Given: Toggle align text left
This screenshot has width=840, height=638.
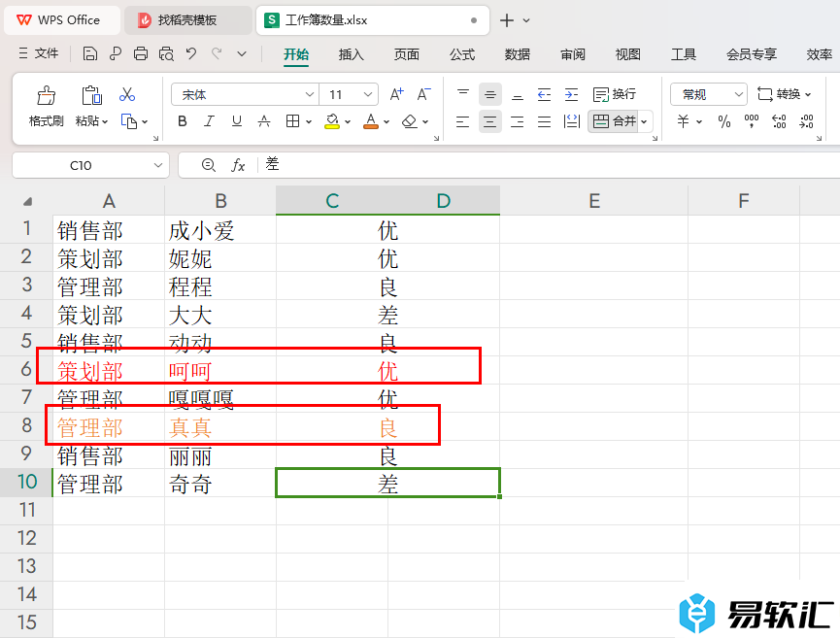Looking at the screenshot, I should (462, 121).
